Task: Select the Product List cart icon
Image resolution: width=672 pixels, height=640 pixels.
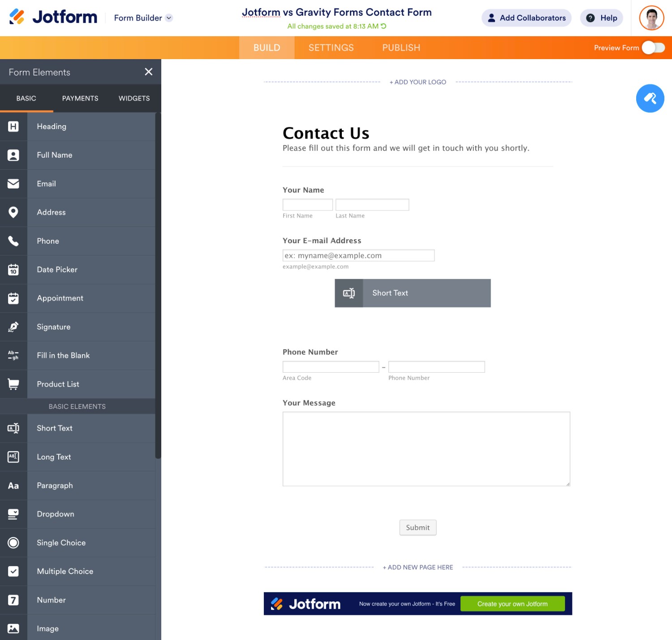Action: 13,384
